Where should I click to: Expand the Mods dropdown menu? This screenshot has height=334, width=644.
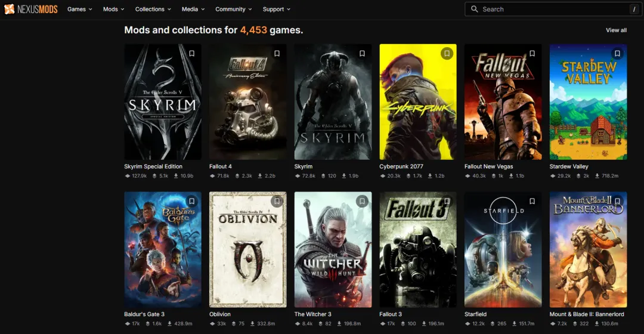[x=113, y=9]
